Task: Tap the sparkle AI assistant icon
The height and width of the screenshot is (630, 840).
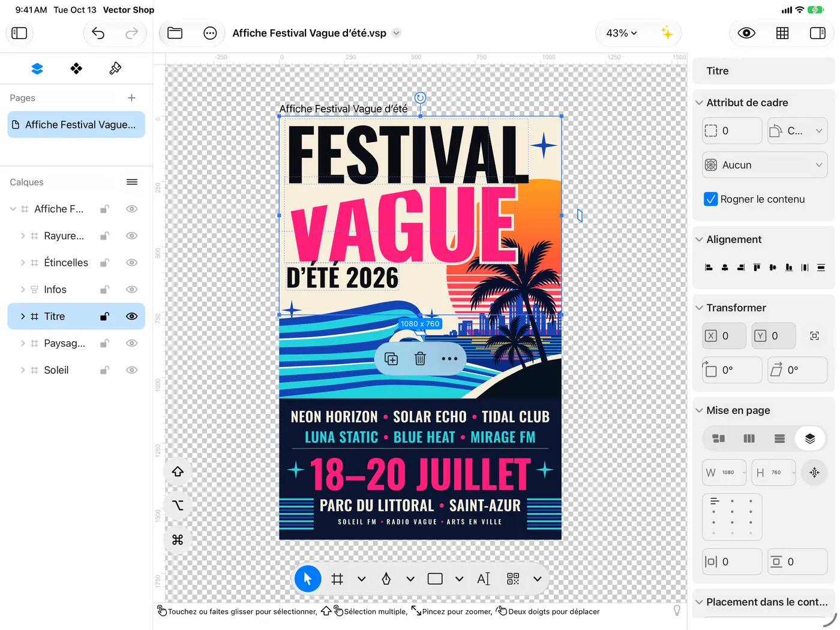Action: [x=667, y=33]
